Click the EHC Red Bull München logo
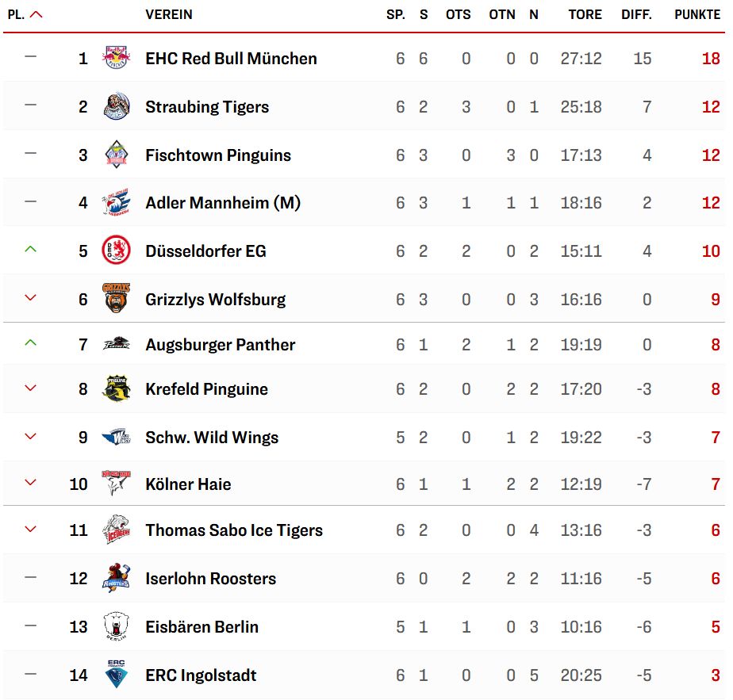 116,58
